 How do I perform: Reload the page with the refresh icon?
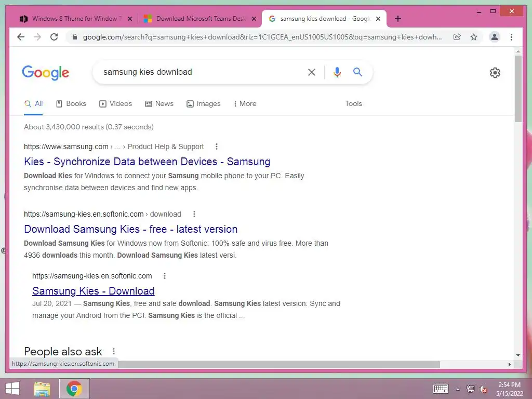pos(54,37)
